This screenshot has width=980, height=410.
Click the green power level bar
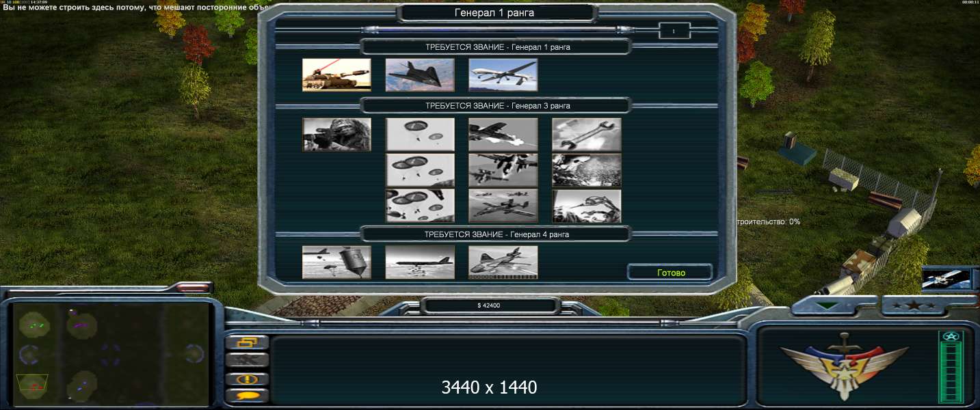(x=951, y=367)
